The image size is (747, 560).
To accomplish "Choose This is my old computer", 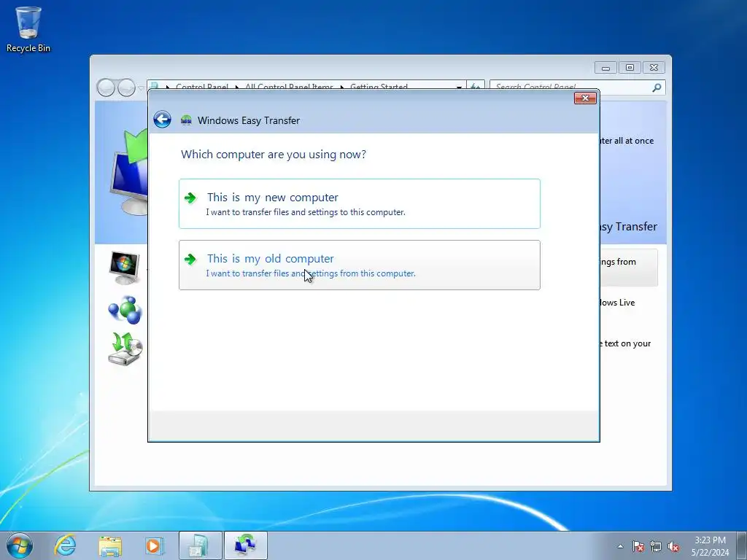I will 359,265.
